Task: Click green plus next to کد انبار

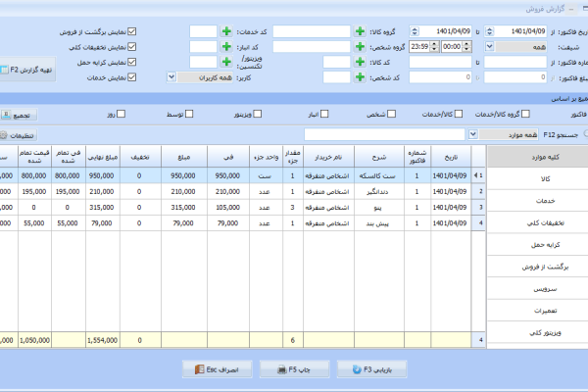Action: point(226,46)
